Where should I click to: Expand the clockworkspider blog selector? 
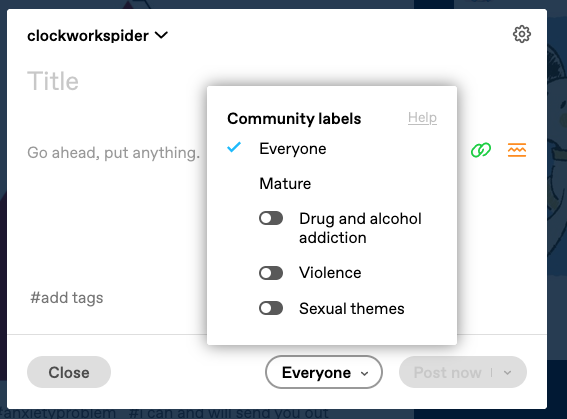pyautogui.click(x=97, y=36)
